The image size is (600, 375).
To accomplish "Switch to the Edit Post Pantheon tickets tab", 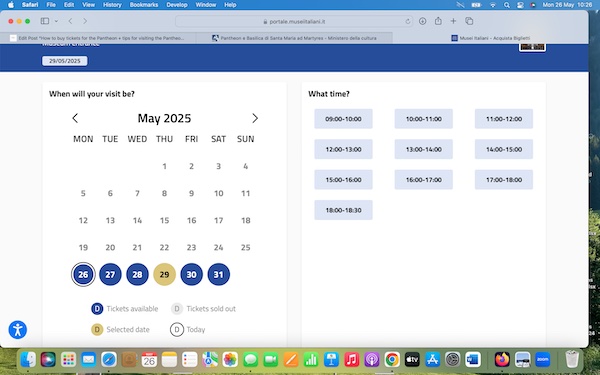I will point(98,38).
